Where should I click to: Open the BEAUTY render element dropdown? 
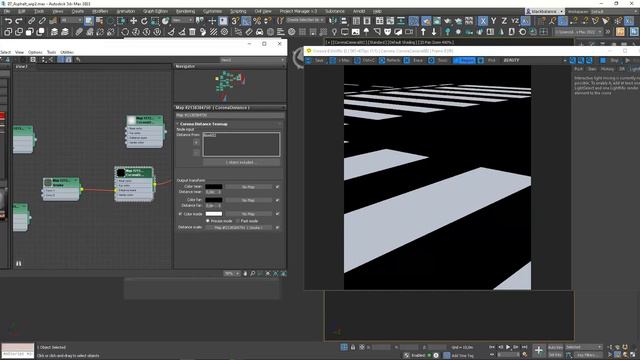[x=534, y=60]
